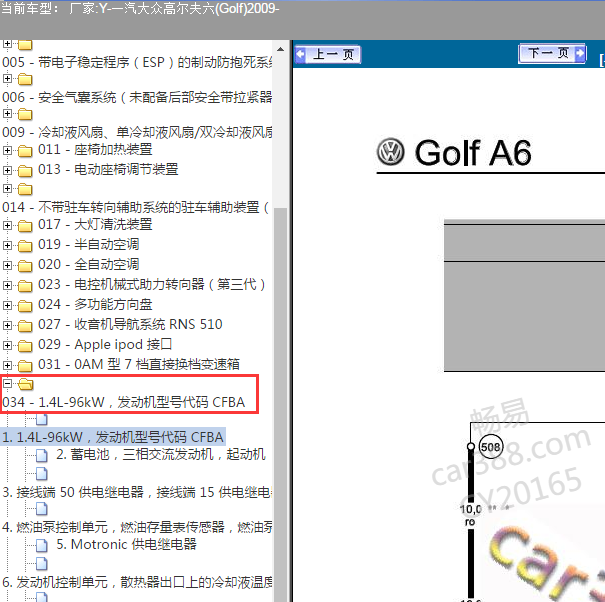Select 014 不带驻车转向辅助系统 item
Screen dimensions: 605x602
point(135,207)
